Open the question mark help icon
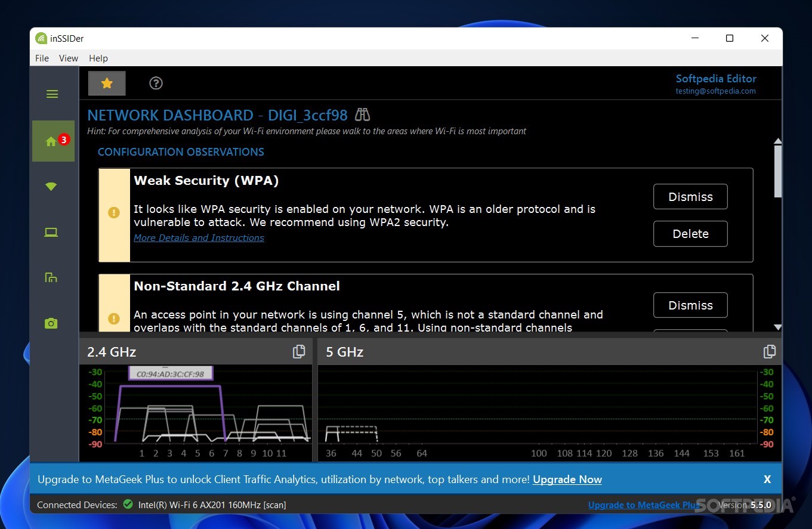812x529 pixels. pos(156,83)
